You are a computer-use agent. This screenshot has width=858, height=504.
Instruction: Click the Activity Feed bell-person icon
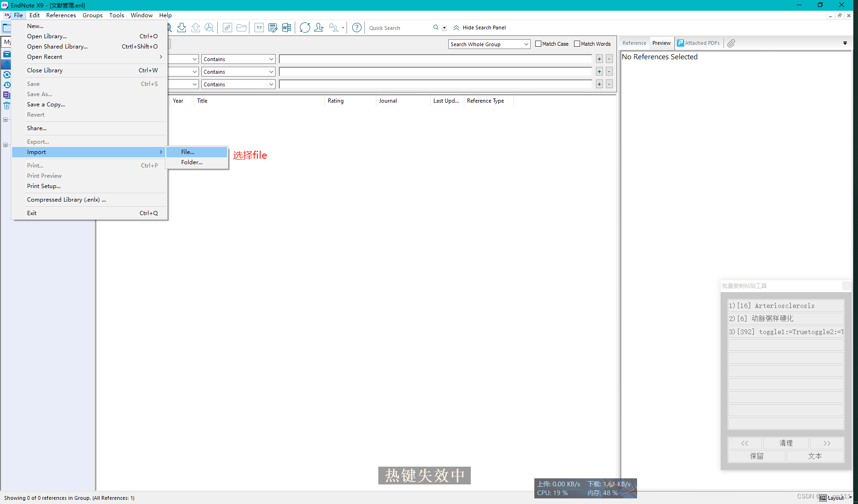point(333,28)
